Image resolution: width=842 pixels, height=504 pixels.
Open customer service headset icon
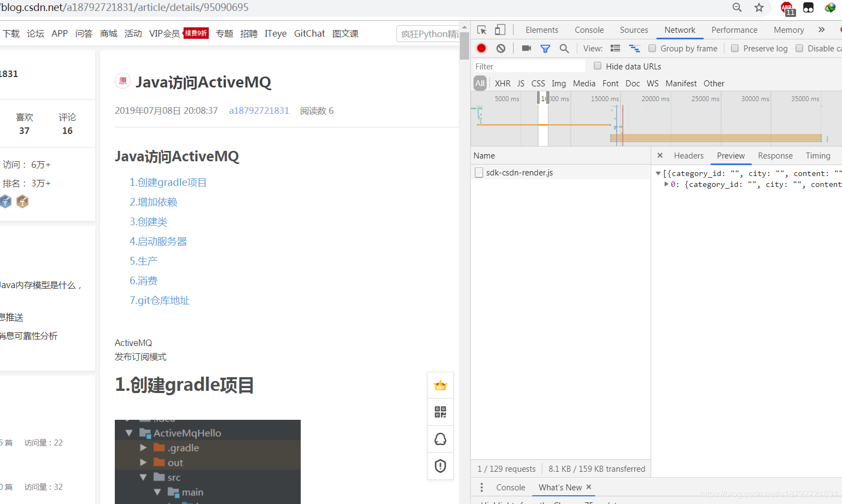[440, 439]
